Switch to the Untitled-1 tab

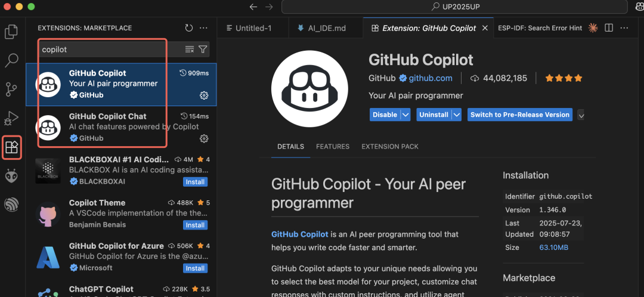[x=253, y=28]
